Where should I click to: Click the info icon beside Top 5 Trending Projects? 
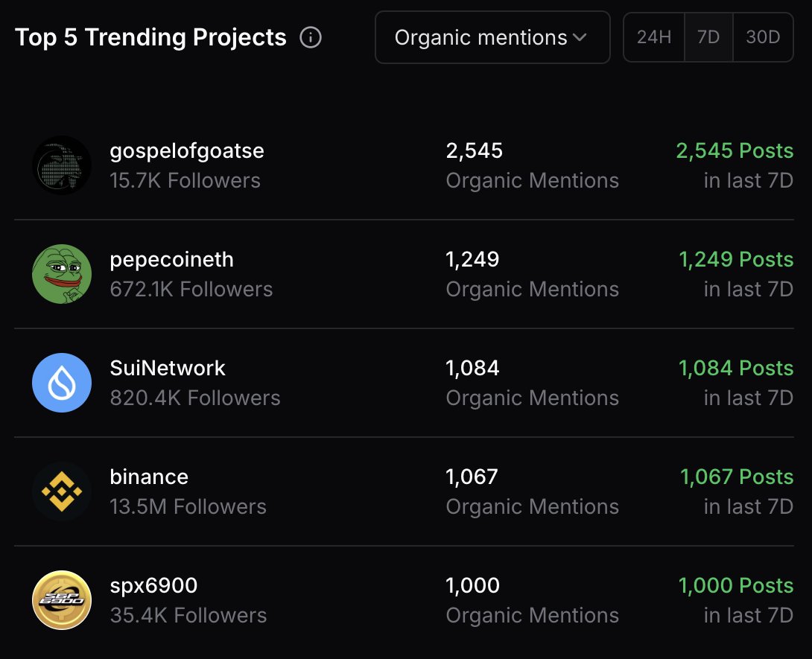(311, 37)
